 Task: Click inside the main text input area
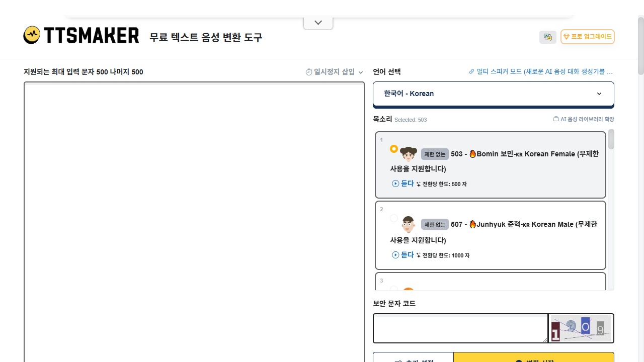tap(194, 221)
